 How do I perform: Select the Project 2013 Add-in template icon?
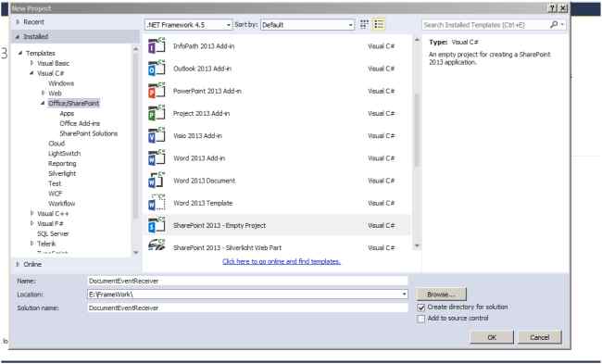pyautogui.click(x=157, y=113)
